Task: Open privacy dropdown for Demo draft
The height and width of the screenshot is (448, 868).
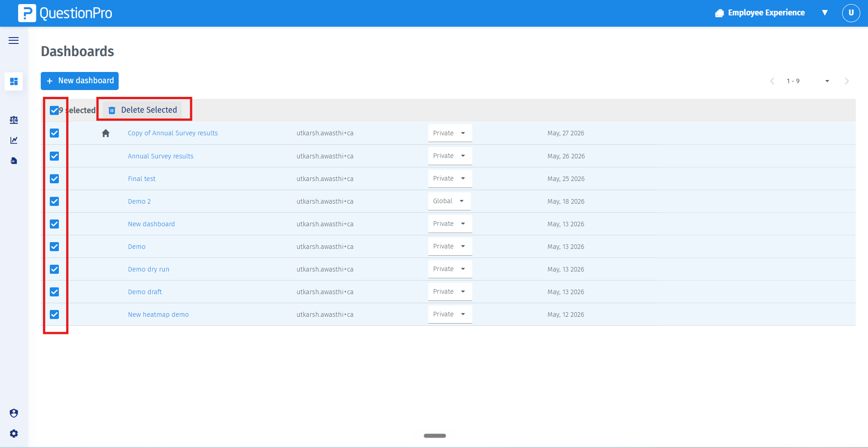Action: point(450,291)
